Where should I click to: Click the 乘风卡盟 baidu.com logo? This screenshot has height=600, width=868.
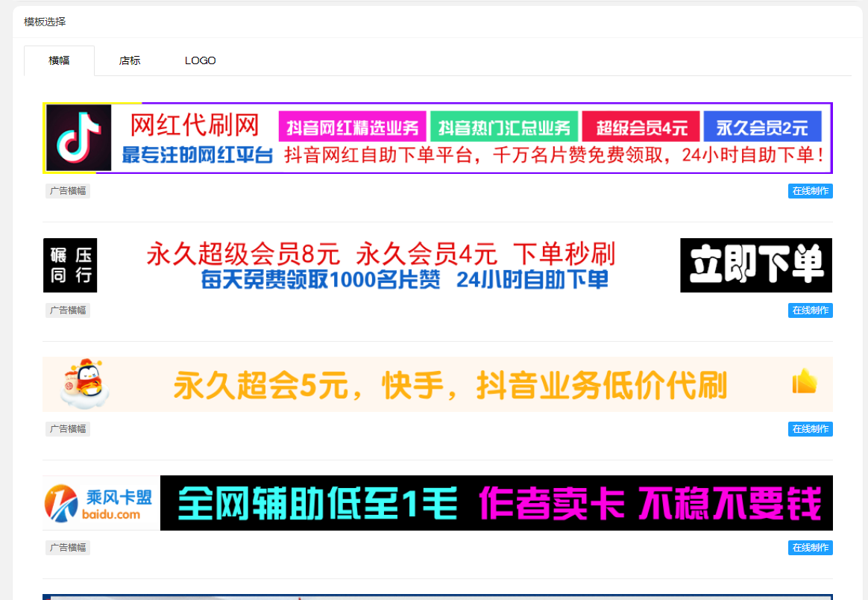click(x=101, y=503)
